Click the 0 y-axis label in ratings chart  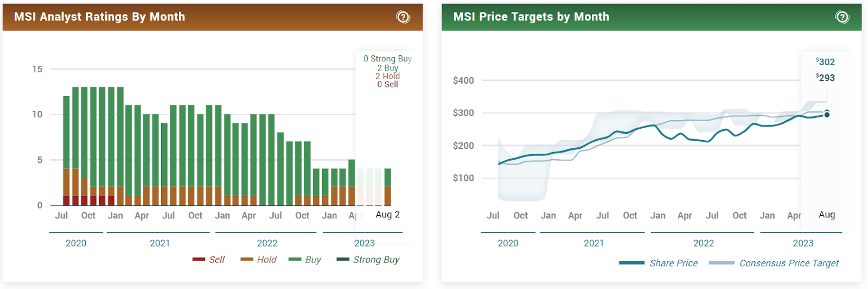(x=40, y=205)
